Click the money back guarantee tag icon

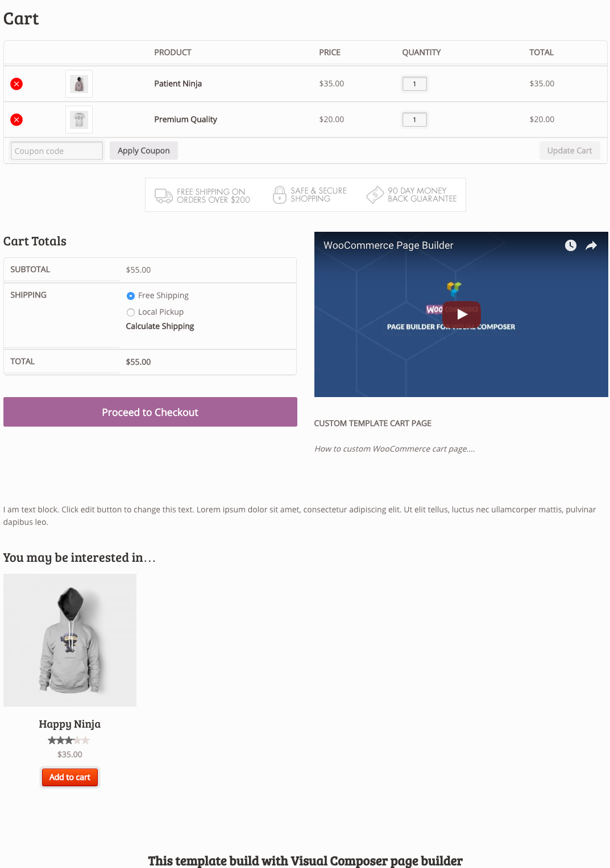tap(375, 195)
